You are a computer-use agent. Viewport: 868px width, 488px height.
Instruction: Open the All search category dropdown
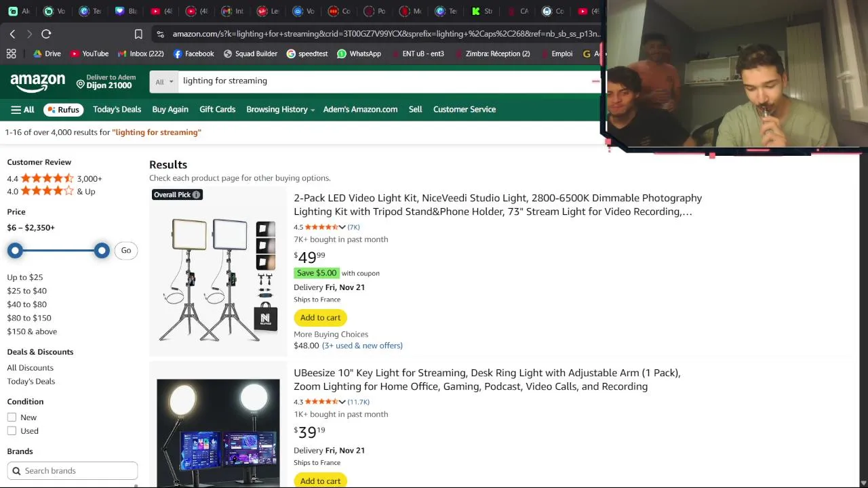point(163,81)
